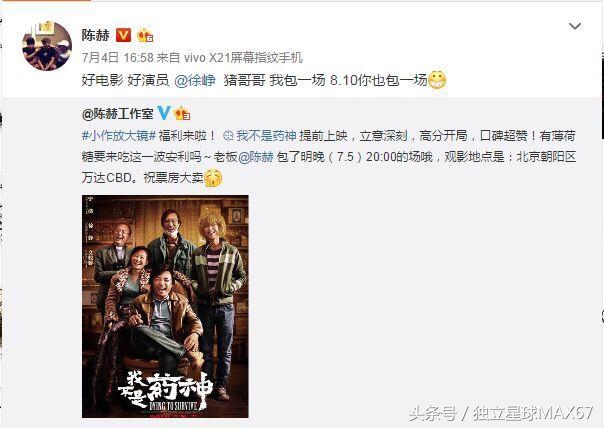The height and width of the screenshot is (428, 604).
Task: Open the #小作放大镜# hashtag topic
Action: 119,136
